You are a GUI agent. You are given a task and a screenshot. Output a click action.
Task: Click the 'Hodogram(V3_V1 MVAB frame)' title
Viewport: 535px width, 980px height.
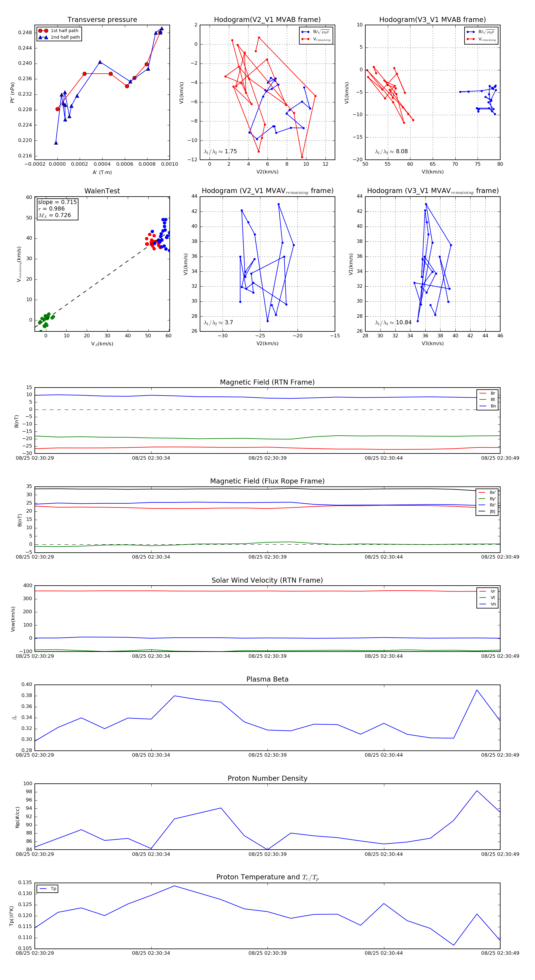432,19
